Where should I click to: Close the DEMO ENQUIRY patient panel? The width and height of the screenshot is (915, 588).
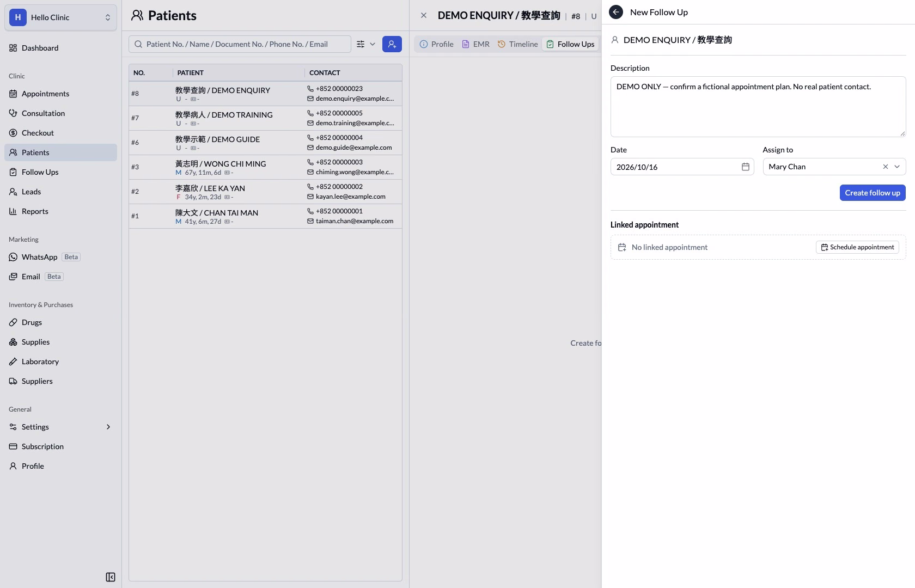pos(424,15)
